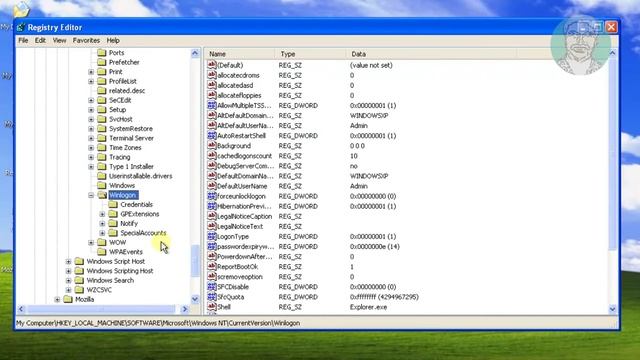Click the status bar registry path

(158, 323)
